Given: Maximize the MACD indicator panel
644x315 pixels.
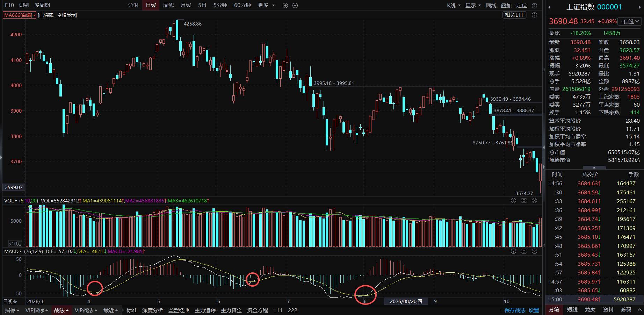Looking at the screenshot, I should tap(524, 251).
